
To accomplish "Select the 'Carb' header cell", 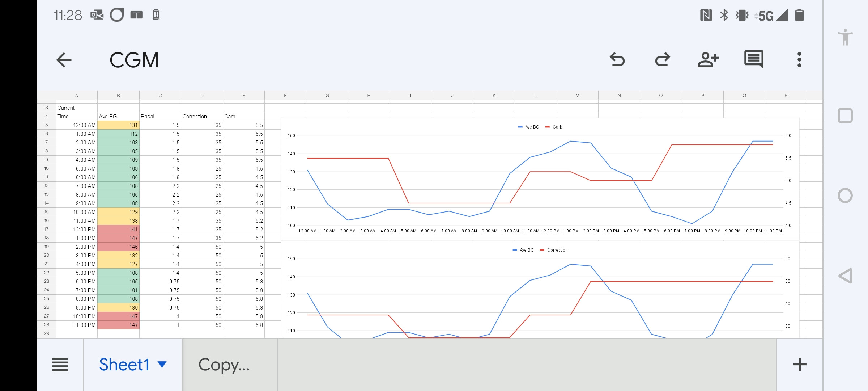I will click(x=244, y=117).
